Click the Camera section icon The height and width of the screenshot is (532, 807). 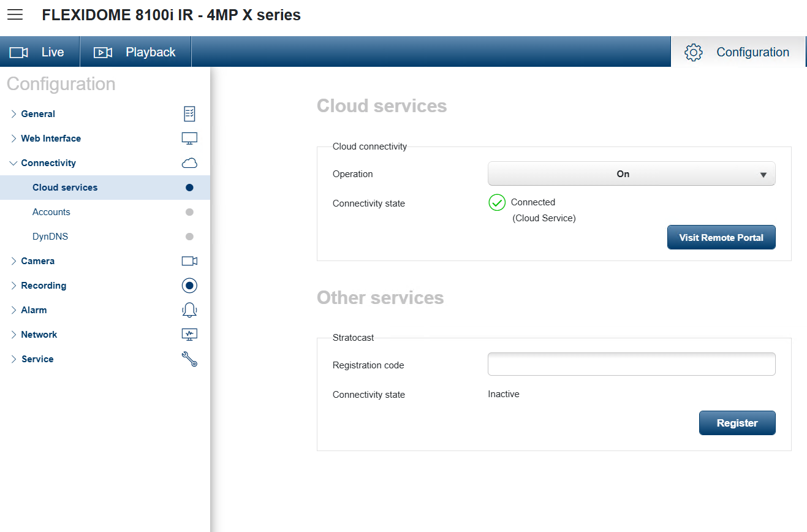click(x=189, y=261)
